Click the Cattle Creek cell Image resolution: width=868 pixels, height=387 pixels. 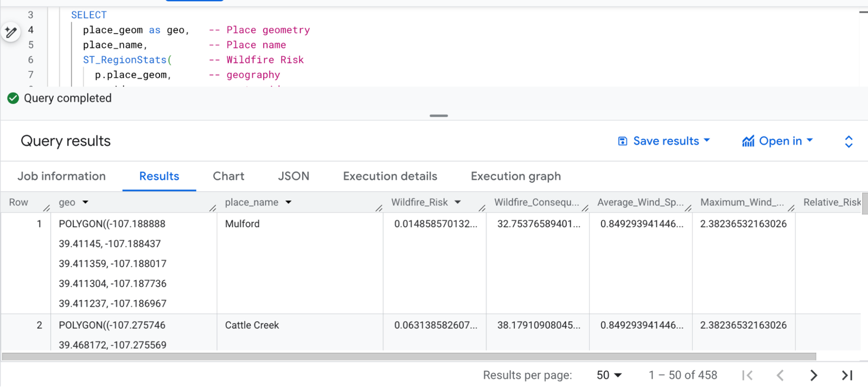click(x=300, y=333)
